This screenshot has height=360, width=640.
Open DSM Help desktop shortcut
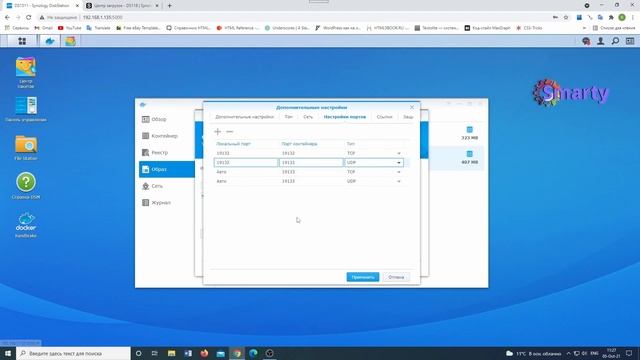pyautogui.click(x=26, y=186)
